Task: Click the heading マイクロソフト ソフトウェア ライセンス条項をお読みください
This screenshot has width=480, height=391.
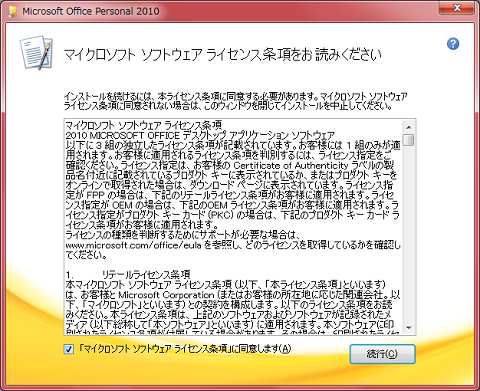Action: coord(222,55)
